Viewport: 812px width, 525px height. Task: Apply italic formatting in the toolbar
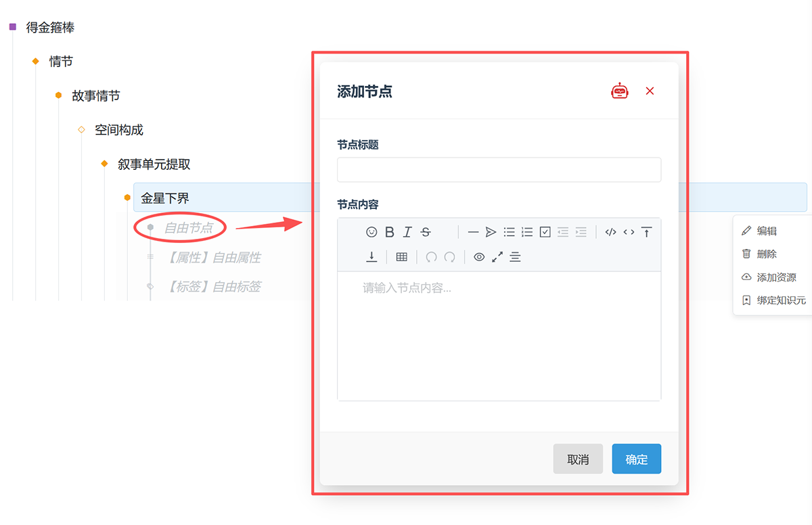(x=407, y=232)
